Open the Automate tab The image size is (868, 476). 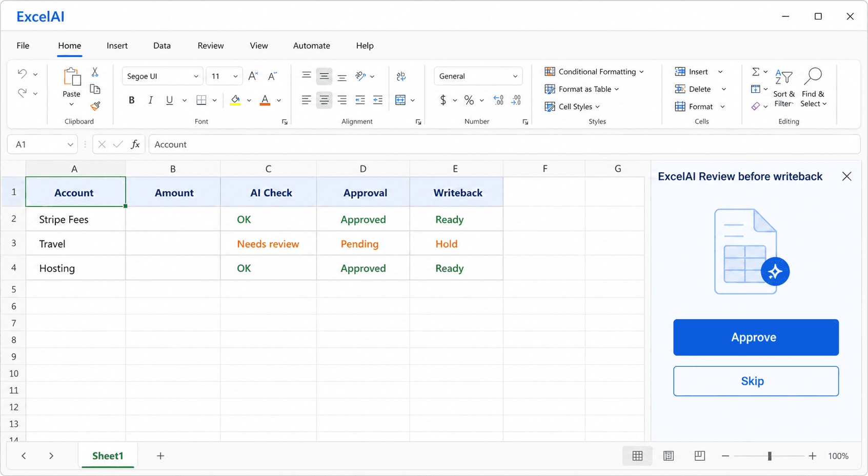click(312, 46)
